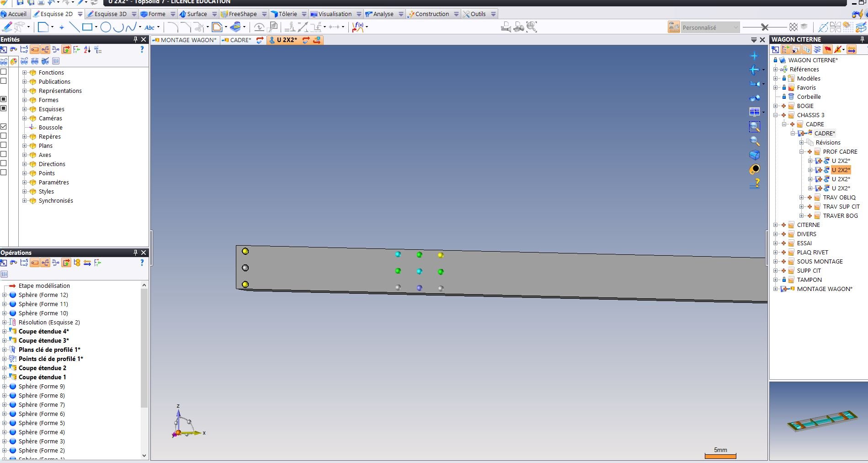Viewport: 868px width, 463px height.
Task: Uncheck the Boussole checkbox
Action: click(x=4, y=127)
